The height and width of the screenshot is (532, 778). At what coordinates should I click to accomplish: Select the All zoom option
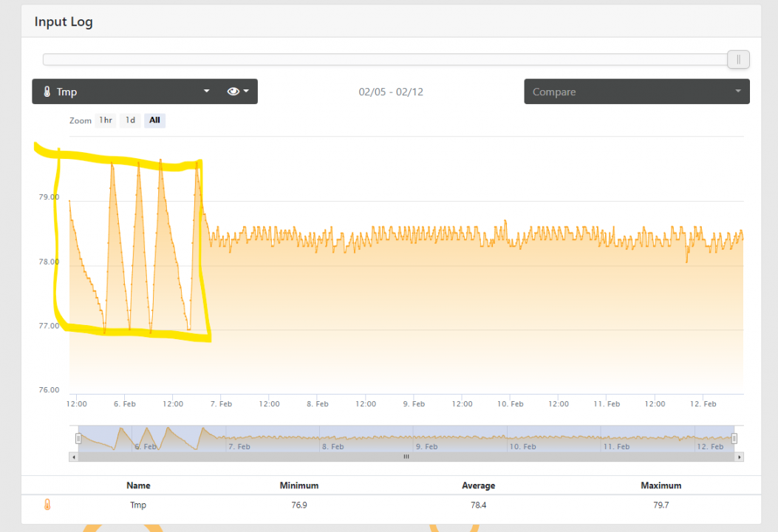pos(154,120)
